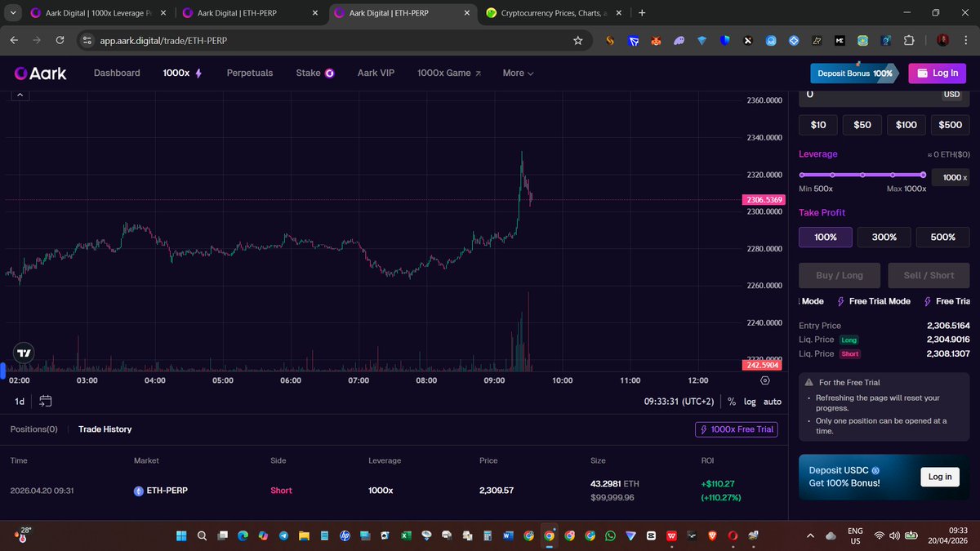
Task: Open tab search dropdown arrow
Action: coord(13,13)
